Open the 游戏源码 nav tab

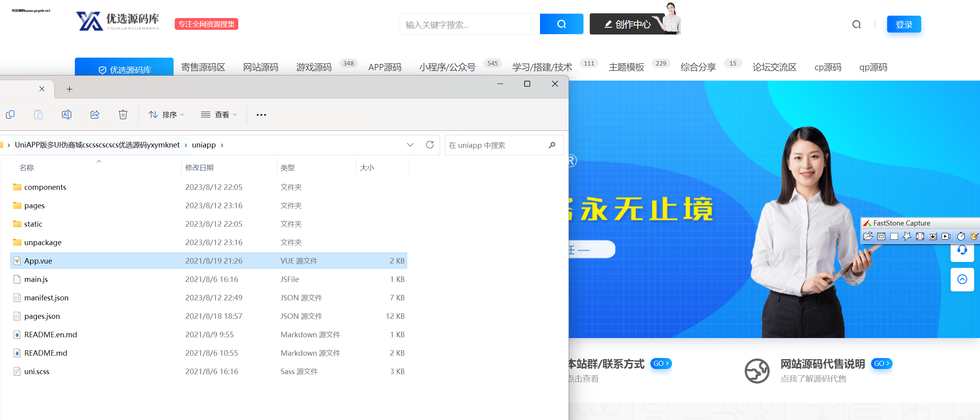click(314, 67)
